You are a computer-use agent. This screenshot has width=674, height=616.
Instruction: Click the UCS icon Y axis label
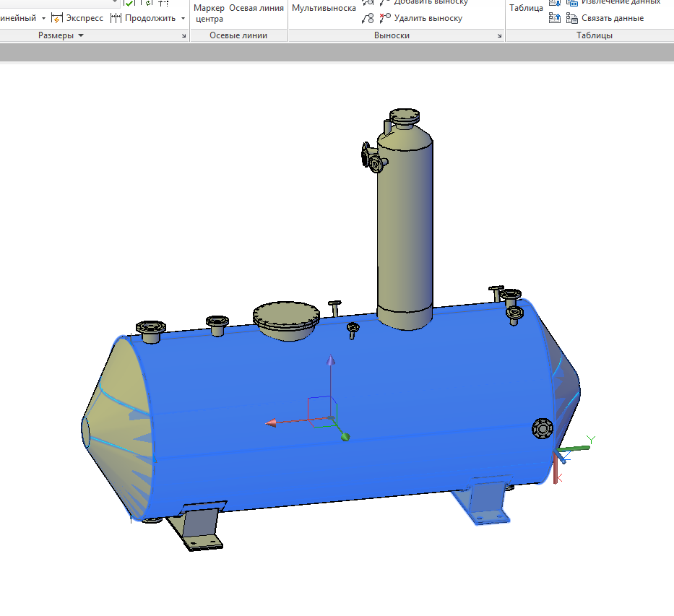(x=592, y=440)
